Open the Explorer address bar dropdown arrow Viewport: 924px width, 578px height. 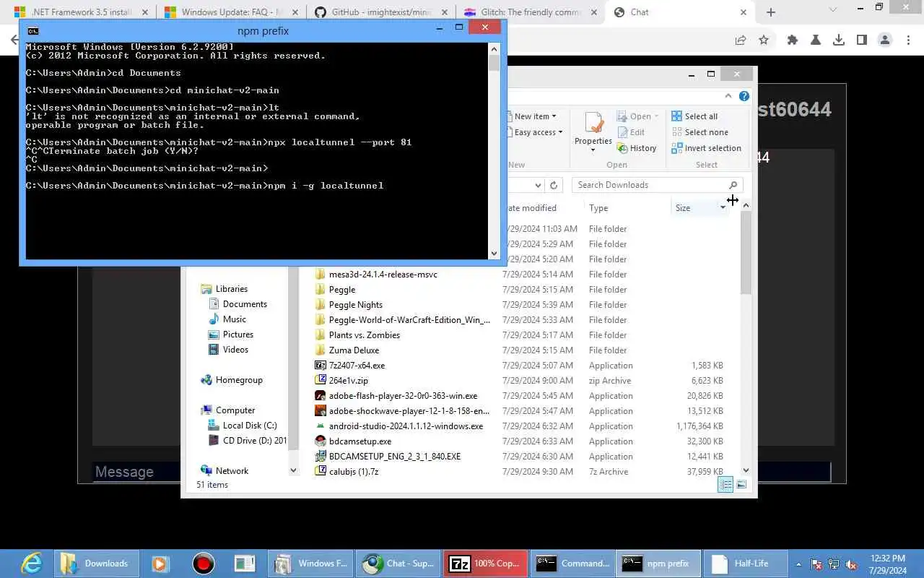538,185
